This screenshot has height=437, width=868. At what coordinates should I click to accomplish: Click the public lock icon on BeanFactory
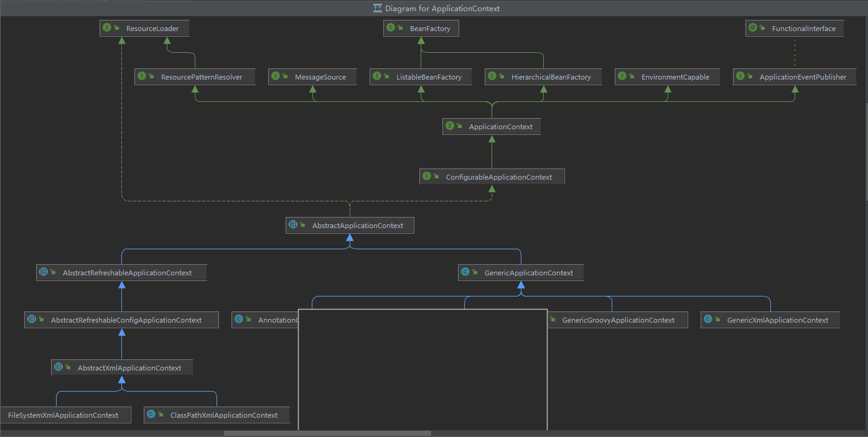point(401,29)
